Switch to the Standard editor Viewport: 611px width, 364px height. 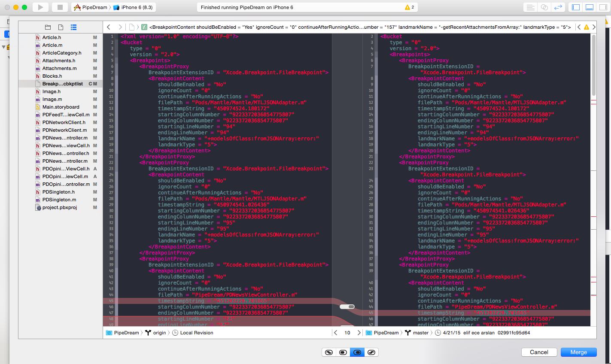pos(530,7)
